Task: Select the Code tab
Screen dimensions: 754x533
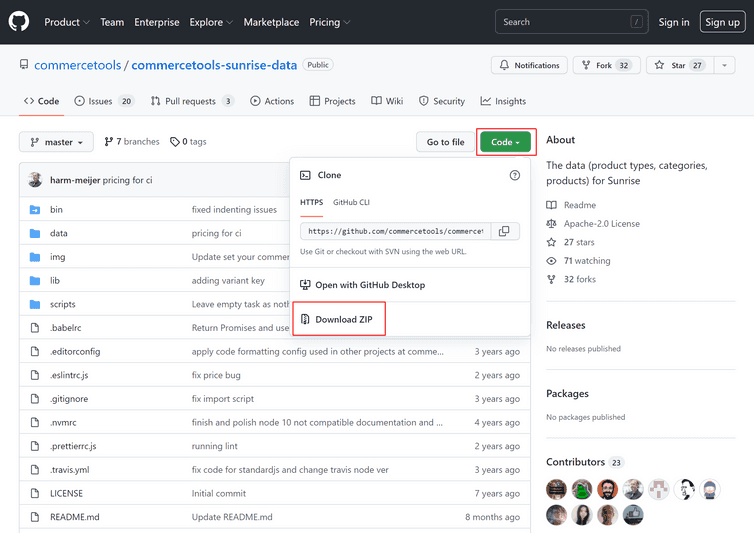Action: [41, 101]
